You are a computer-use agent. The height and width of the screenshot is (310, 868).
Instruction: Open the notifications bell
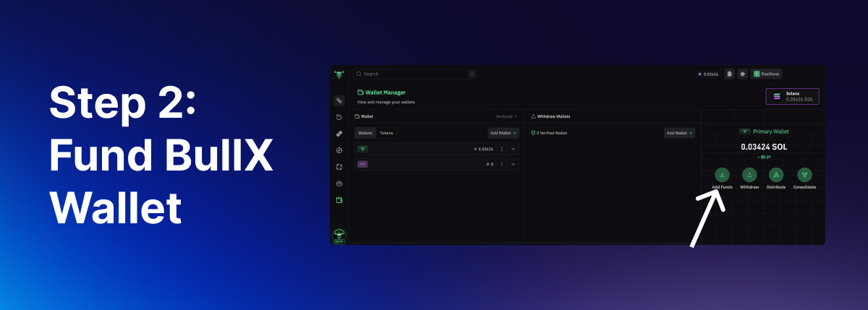(730, 74)
